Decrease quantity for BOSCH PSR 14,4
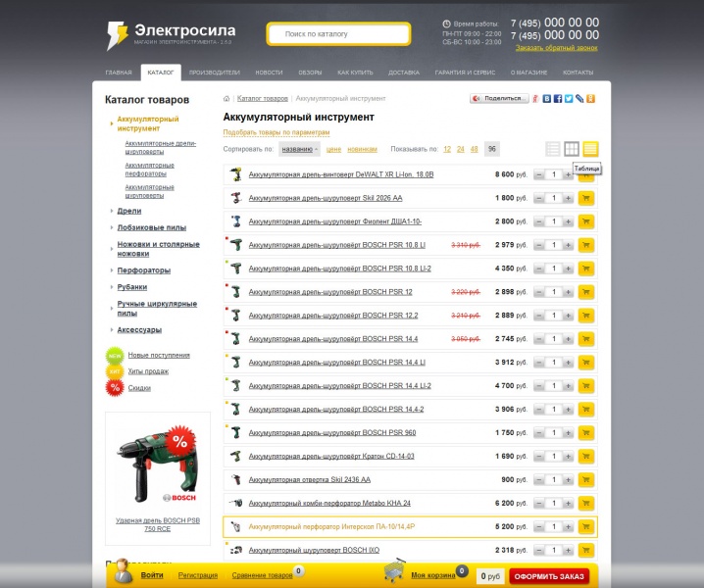704x588 pixels. (538, 339)
